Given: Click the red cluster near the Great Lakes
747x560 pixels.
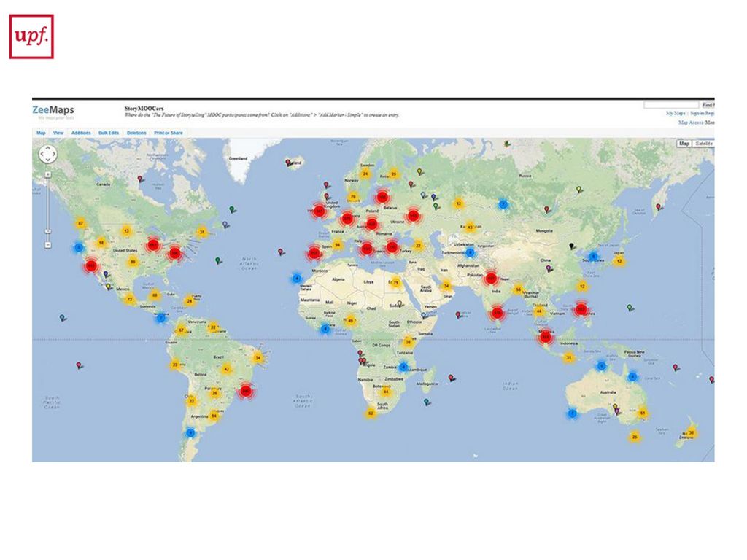Looking at the screenshot, I should click(x=153, y=245).
